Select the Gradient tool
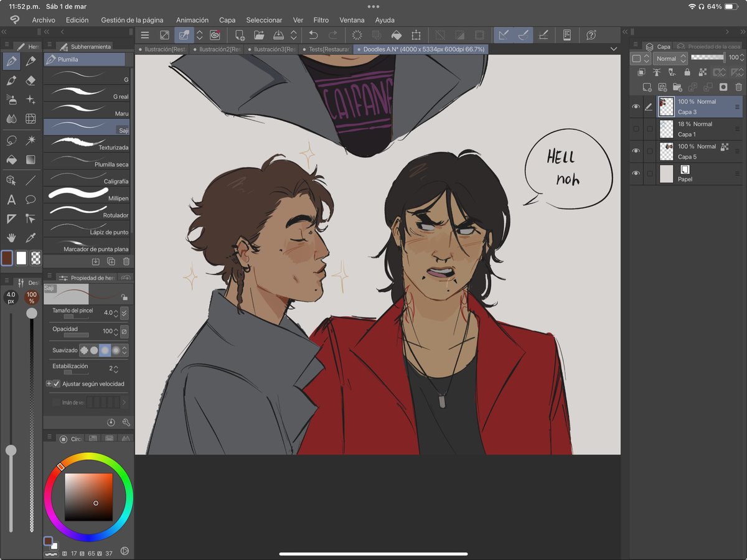This screenshot has width=747, height=560. click(31, 160)
